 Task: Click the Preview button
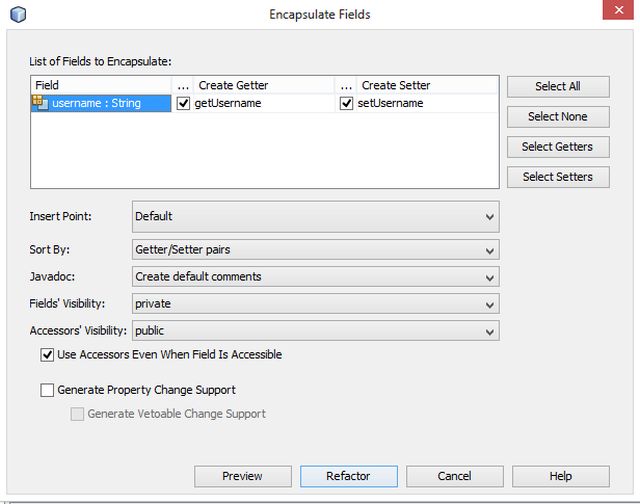(242, 476)
